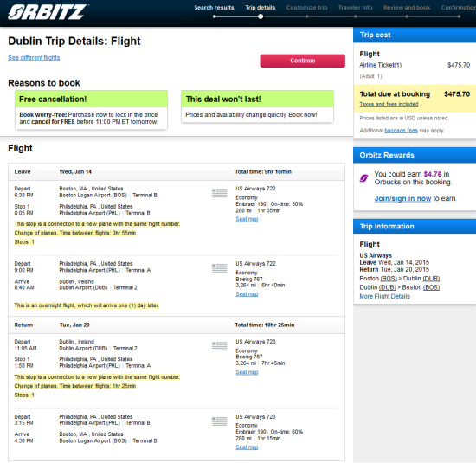The image size is (476, 463).
Task: Click the Free cancellation! banner heading
Action: (91, 100)
